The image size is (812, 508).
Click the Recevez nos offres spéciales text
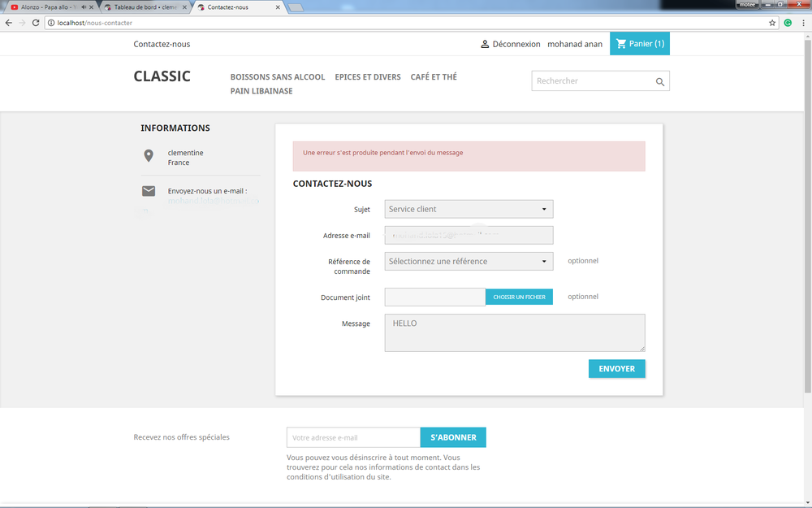click(181, 437)
